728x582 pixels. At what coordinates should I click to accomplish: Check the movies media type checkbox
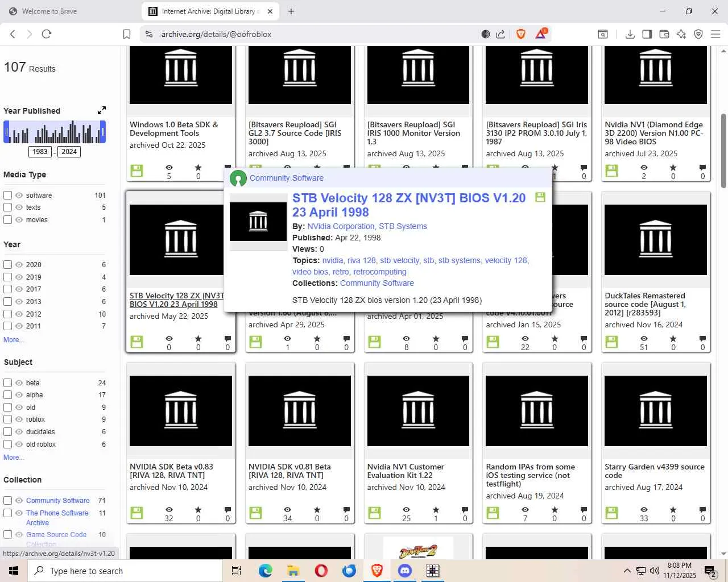click(x=8, y=220)
